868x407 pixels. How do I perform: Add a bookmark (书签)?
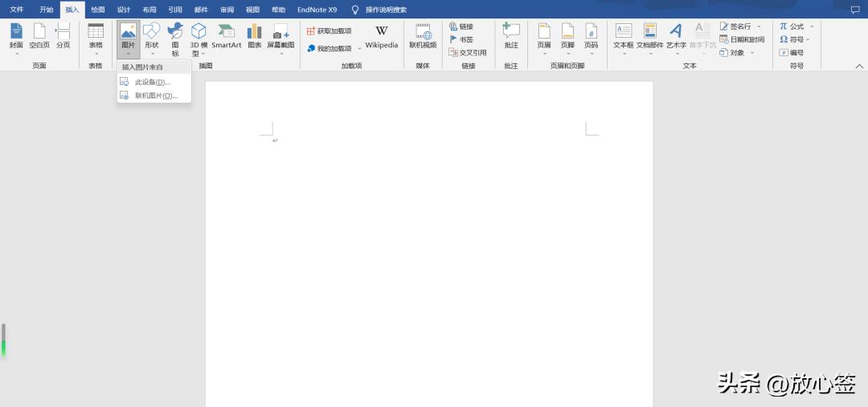461,40
